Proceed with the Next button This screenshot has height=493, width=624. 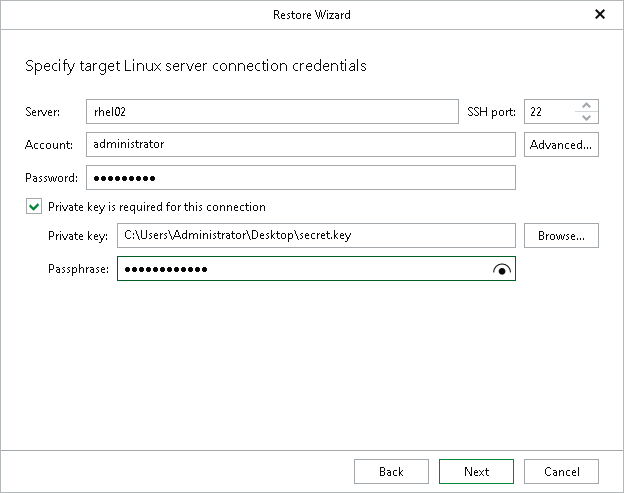[x=476, y=472]
